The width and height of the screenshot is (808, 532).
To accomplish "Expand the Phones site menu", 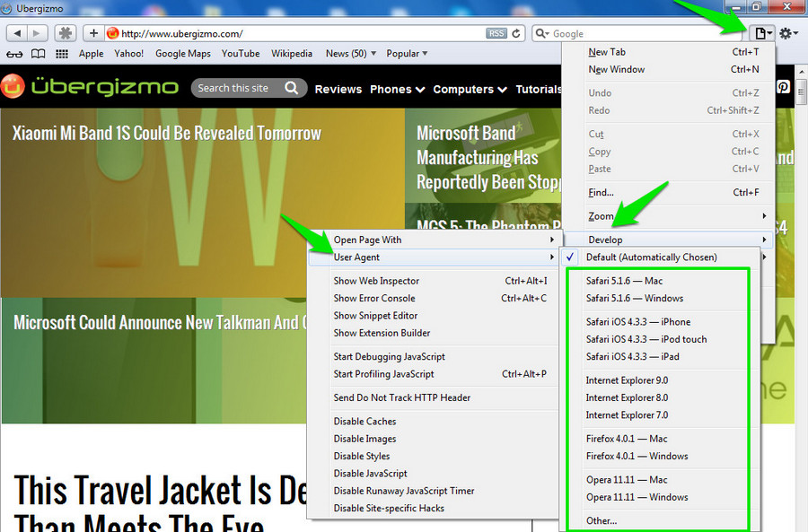I will click(398, 89).
